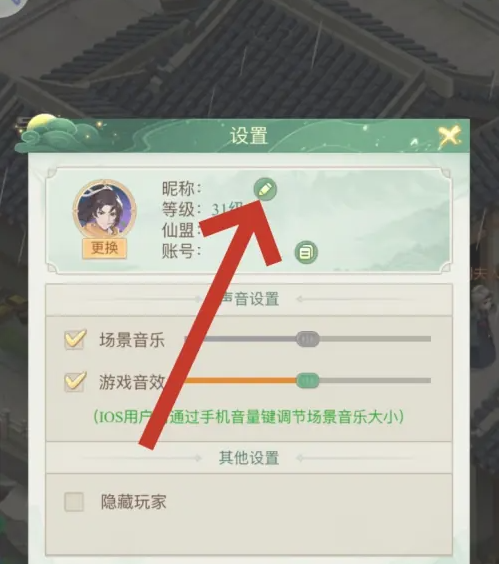Uncheck the 游戏音效 checkbox
Viewport: 499px width, 564px height.
[75, 382]
